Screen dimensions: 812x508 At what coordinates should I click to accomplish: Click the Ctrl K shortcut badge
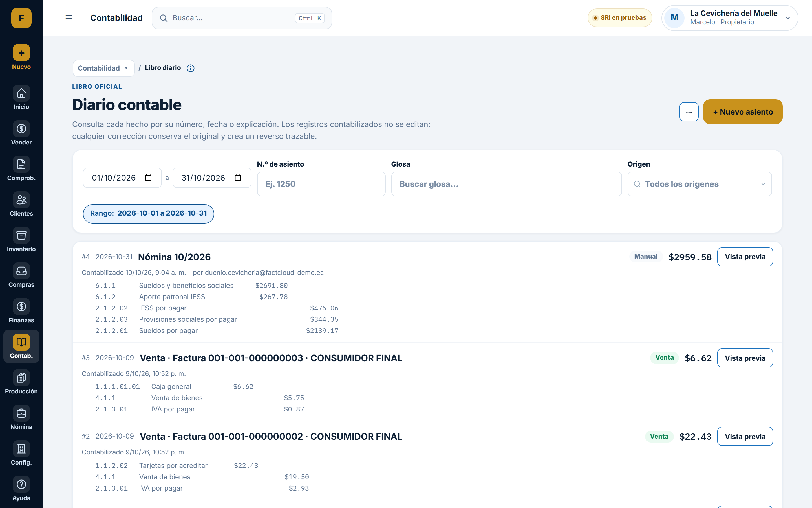(310, 18)
